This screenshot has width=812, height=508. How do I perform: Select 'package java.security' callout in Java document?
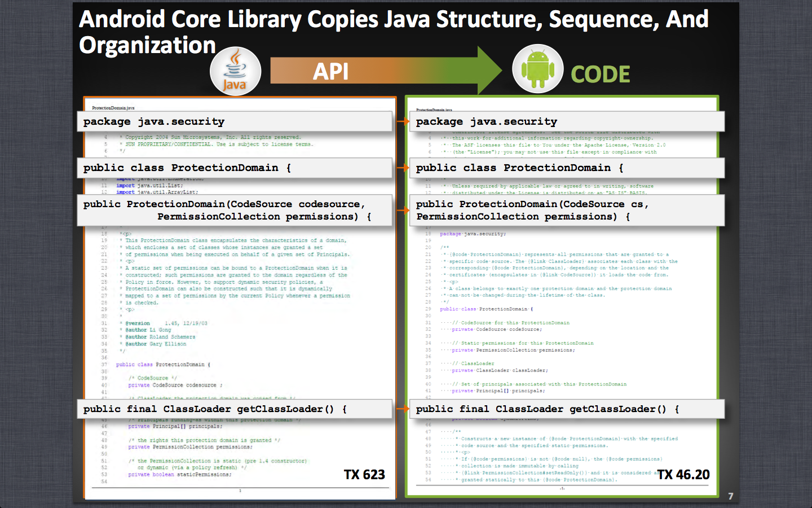(x=235, y=121)
